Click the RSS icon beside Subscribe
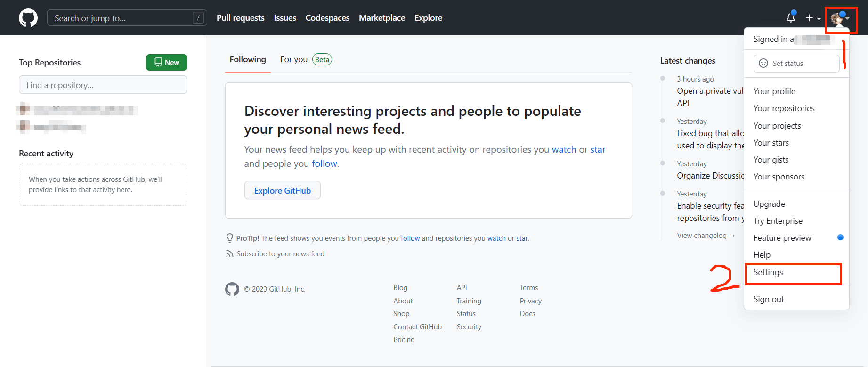Image resolution: width=868 pixels, height=367 pixels. pos(229,253)
